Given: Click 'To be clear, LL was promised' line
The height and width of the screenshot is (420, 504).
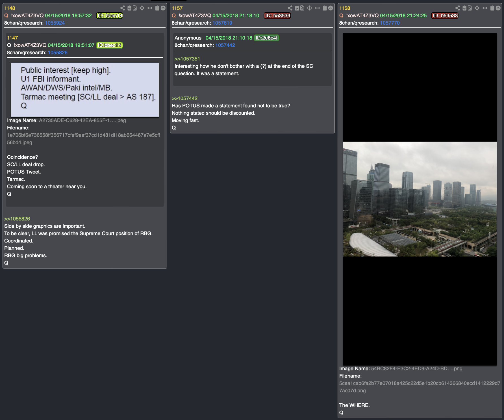Looking at the screenshot, I should tap(78, 233).
